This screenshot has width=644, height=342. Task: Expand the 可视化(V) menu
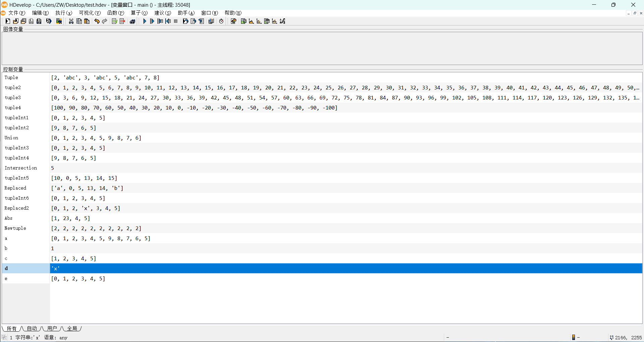(90, 13)
